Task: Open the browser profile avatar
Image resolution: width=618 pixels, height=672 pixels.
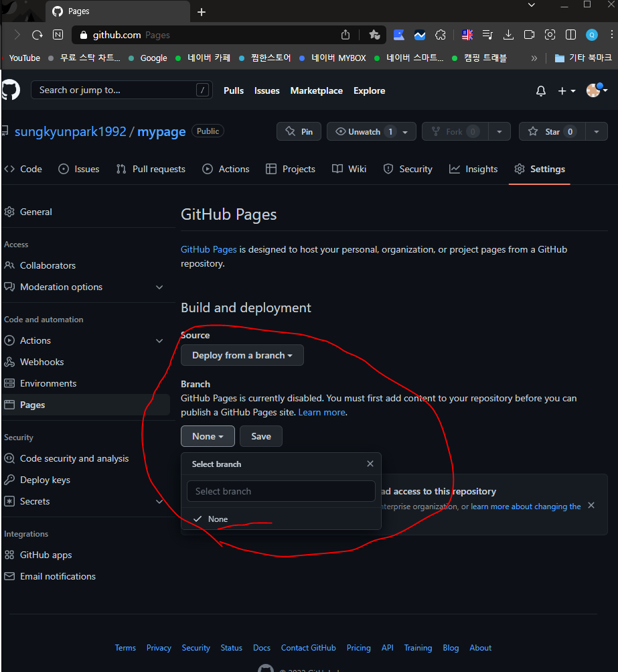Action: (x=591, y=35)
